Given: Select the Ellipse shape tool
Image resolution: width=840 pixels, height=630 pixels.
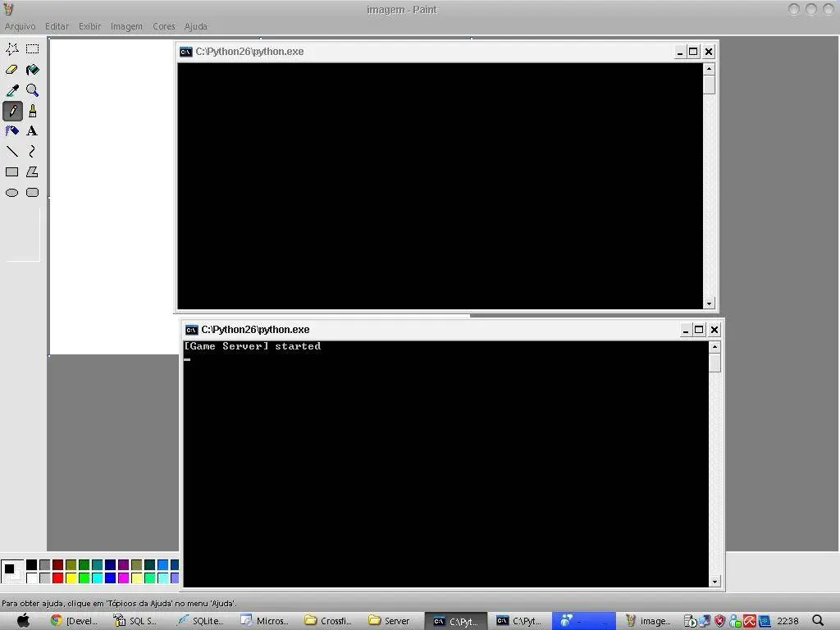Looking at the screenshot, I should click(11, 192).
